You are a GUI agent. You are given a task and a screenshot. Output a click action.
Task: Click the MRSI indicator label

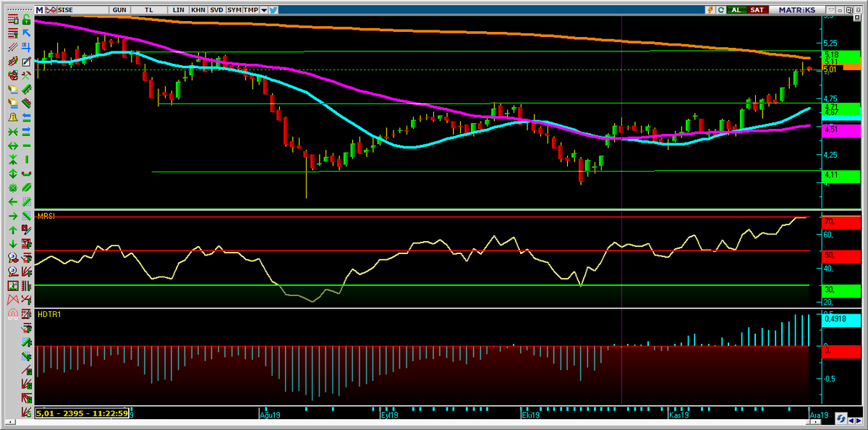[48, 215]
